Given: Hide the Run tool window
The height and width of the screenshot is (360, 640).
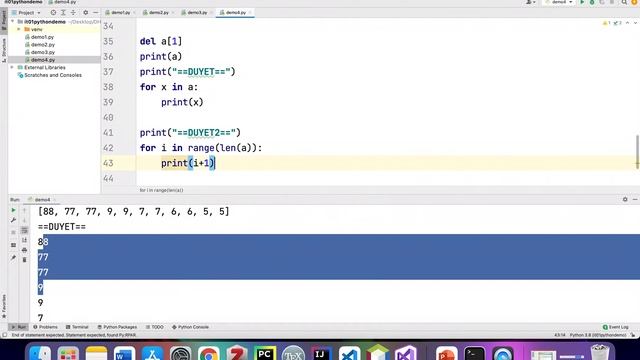Looking at the screenshot, I should (x=635, y=199).
